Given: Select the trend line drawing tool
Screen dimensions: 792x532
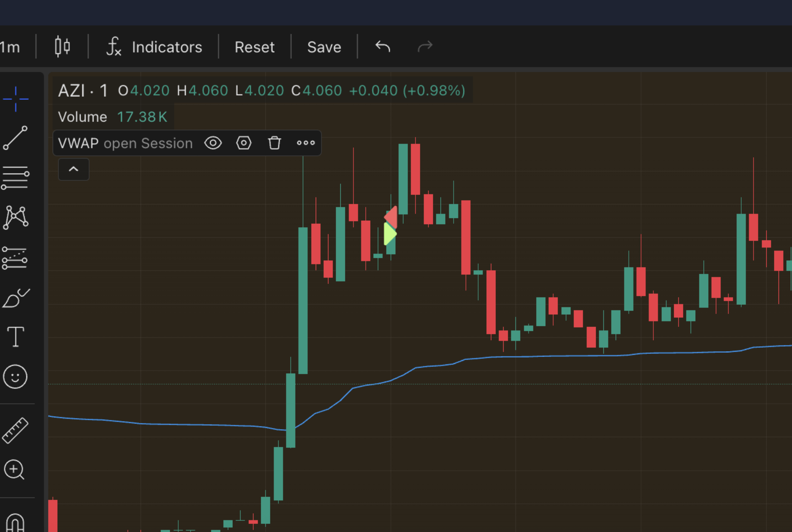Looking at the screenshot, I should tap(15, 138).
